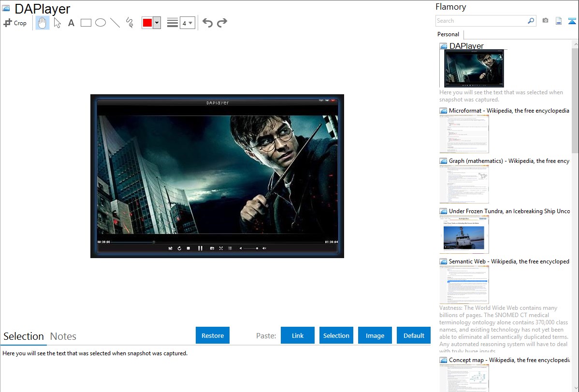Choose the arrow pointer selection tool

57,23
